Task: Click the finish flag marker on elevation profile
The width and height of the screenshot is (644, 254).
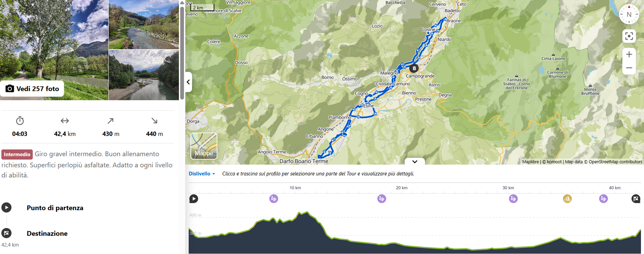Action: (x=636, y=199)
